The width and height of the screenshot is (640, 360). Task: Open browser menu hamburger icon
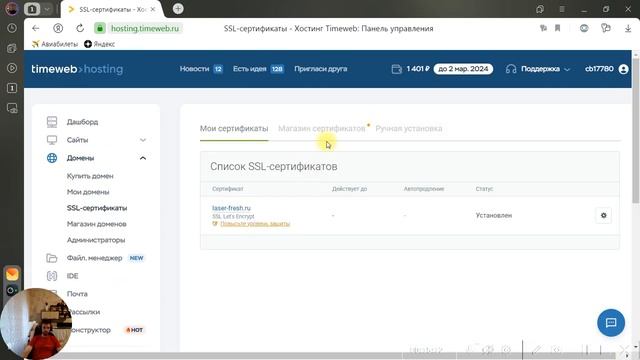562,9
